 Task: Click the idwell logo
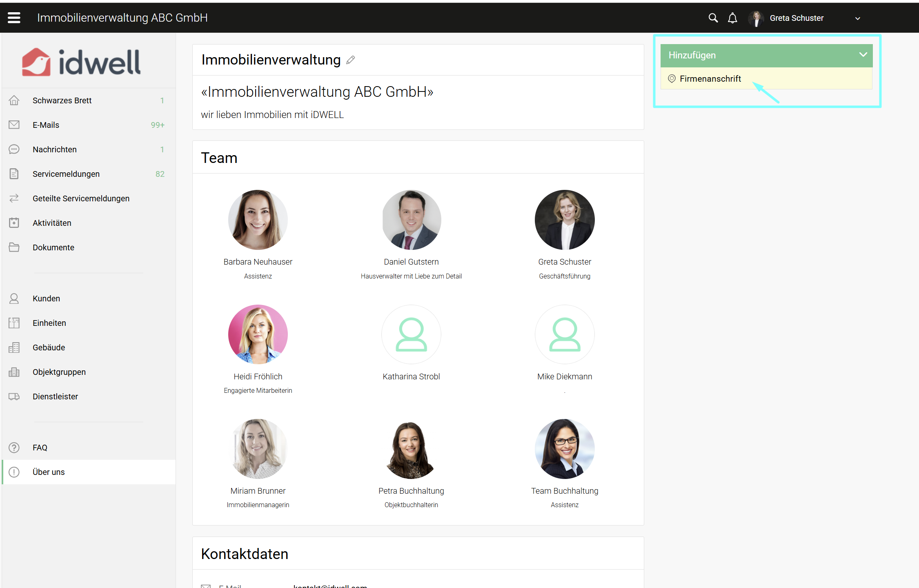[81, 62]
